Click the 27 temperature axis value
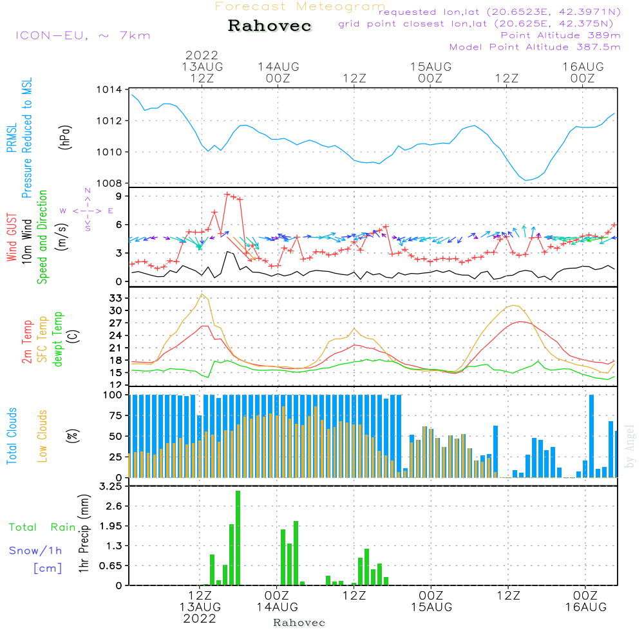 pos(116,323)
